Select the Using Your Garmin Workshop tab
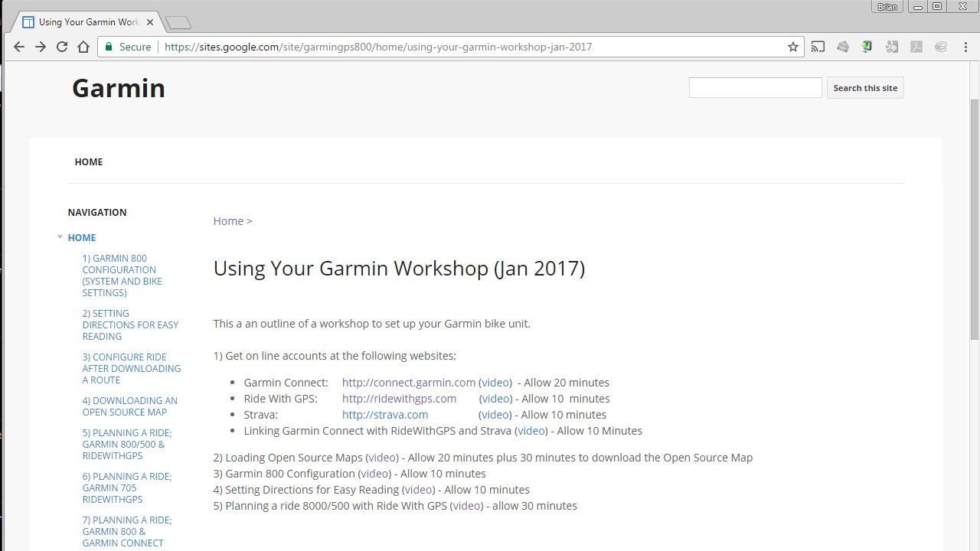 point(84,21)
